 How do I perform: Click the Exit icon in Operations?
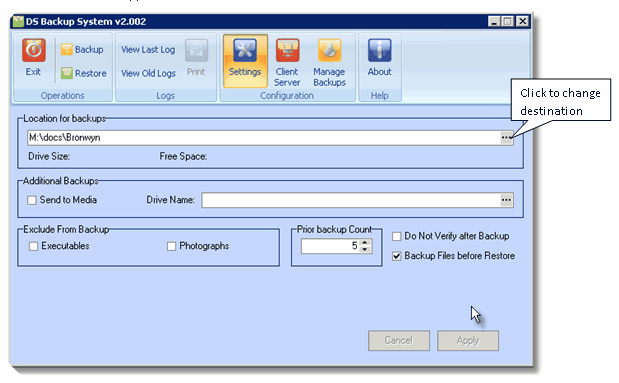[x=34, y=50]
